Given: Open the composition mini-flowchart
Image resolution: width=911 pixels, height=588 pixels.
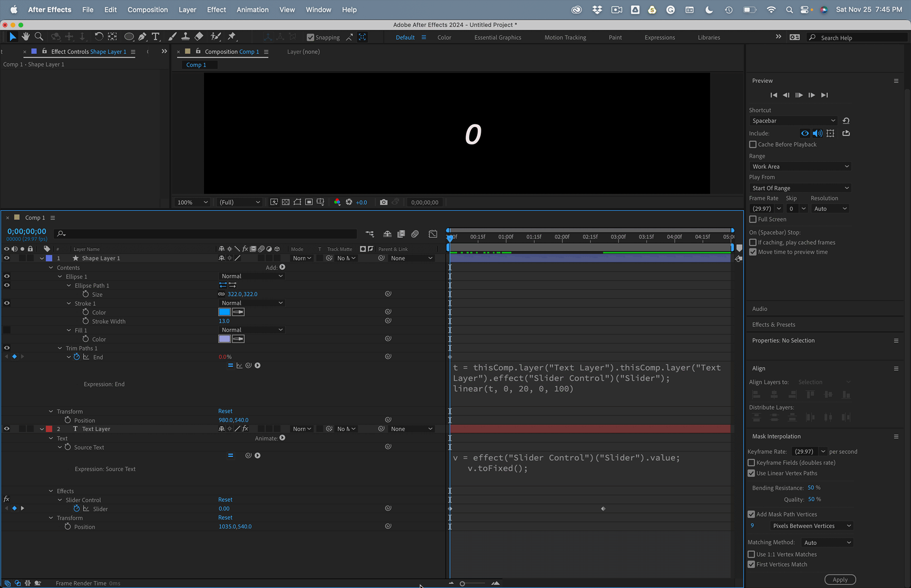Looking at the screenshot, I should (x=370, y=234).
